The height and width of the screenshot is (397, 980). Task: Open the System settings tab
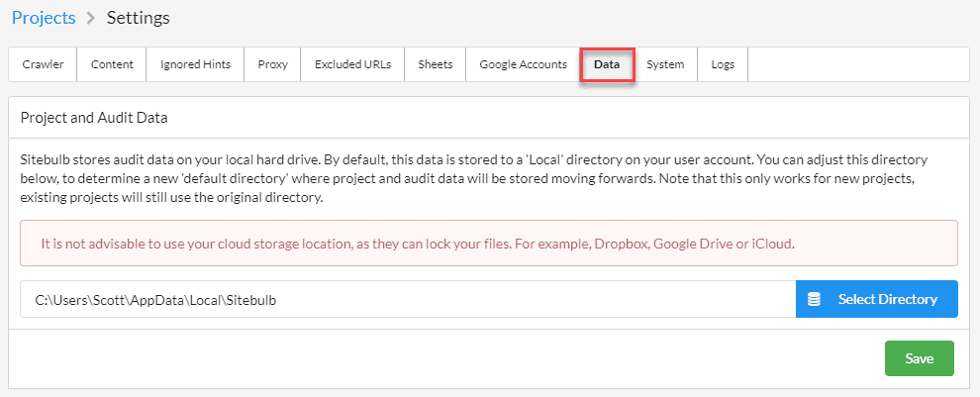tap(665, 64)
